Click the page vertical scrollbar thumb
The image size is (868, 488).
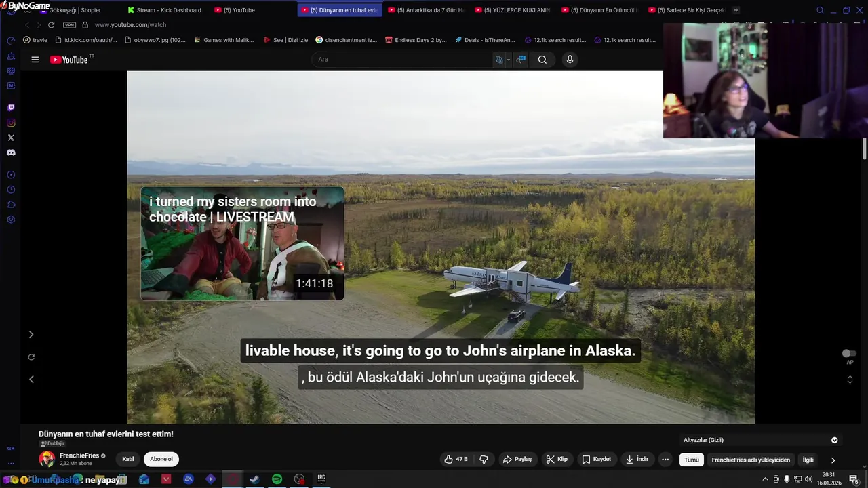coord(865,149)
